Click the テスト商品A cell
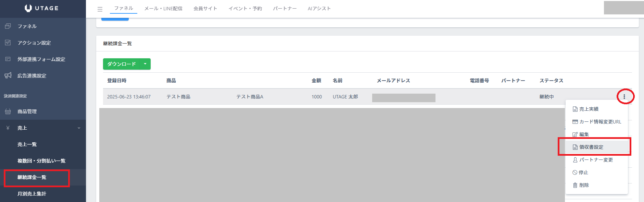Viewport: 644px width, 202px height. (250, 97)
